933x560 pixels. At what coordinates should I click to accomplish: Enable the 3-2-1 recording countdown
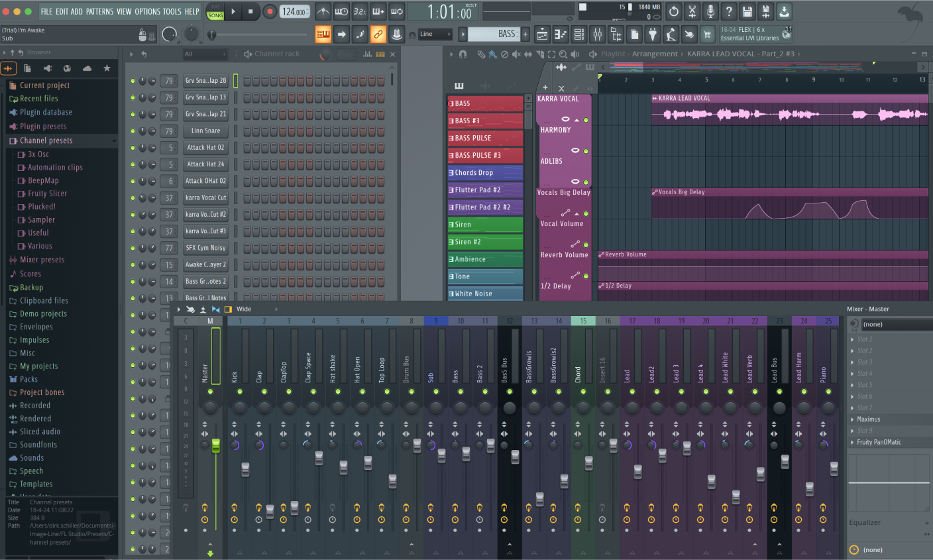click(x=360, y=11)
